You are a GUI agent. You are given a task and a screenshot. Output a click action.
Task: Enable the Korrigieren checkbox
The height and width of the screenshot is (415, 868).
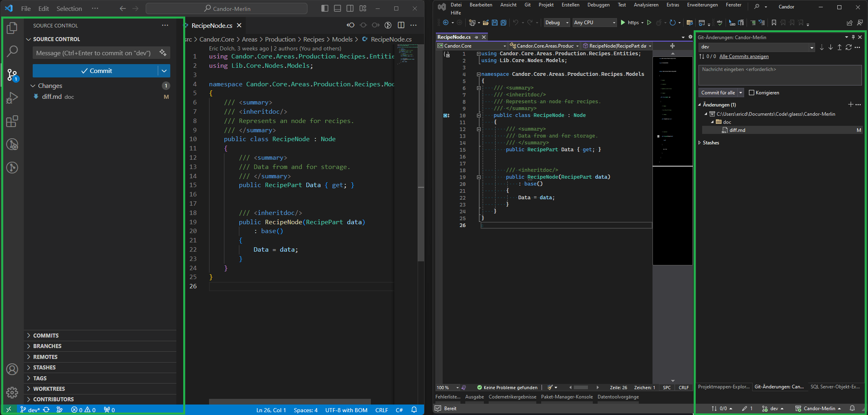point(751,93)
